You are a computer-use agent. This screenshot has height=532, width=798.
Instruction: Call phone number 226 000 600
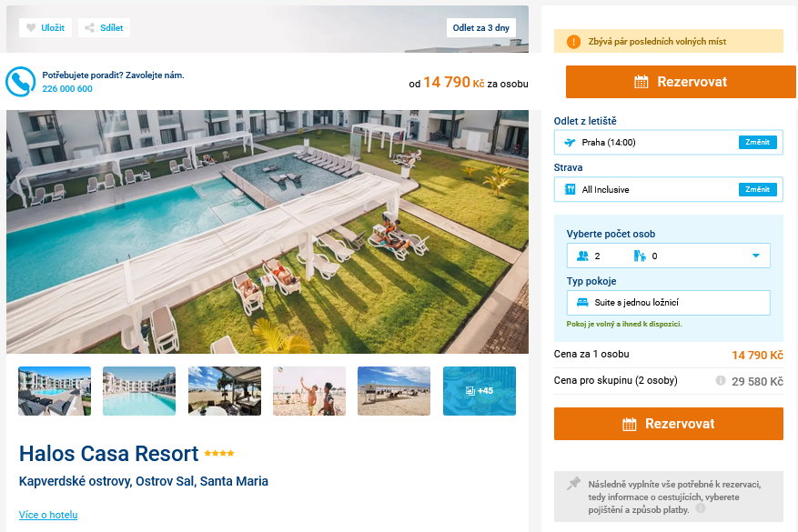67,88
